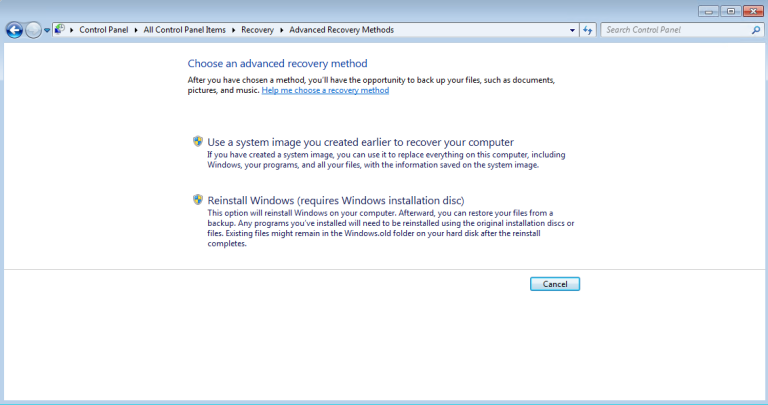Go to All Control Panel Items breadcrumb
768x405 pixels.
[185, 30]
